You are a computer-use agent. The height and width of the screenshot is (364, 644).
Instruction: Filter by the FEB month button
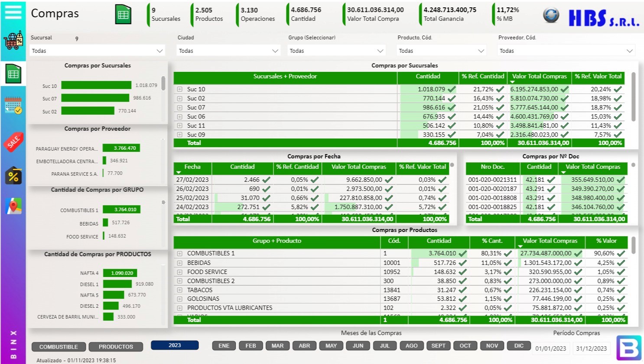point(251,345)
